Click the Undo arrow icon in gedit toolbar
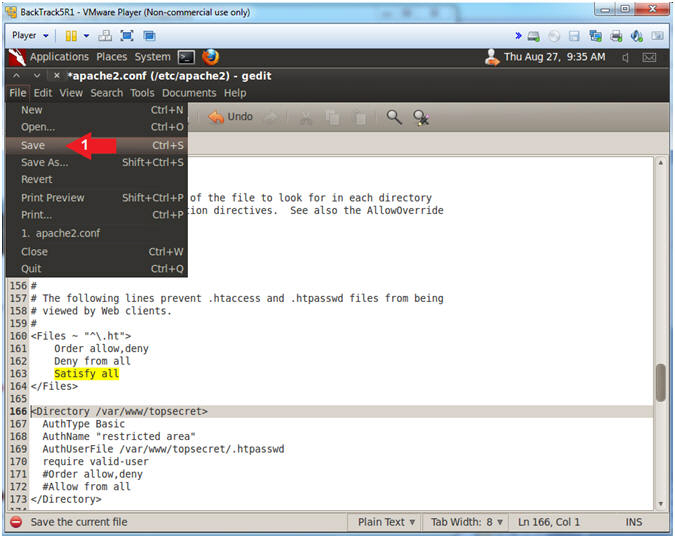Image resolution: width=675 pixels, height=538 pixels. [x=216, y=117]
